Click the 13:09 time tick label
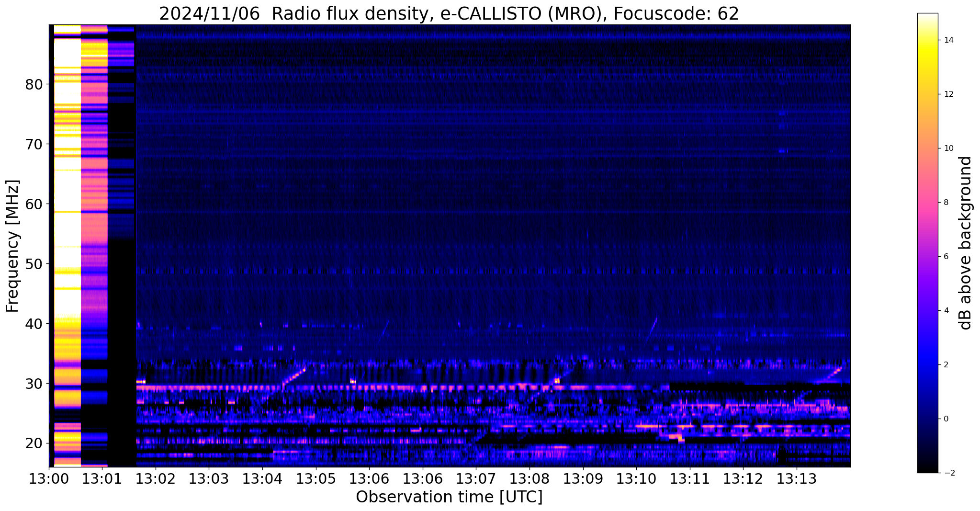This screenshot has width=980, height=511. pos(583,478)
